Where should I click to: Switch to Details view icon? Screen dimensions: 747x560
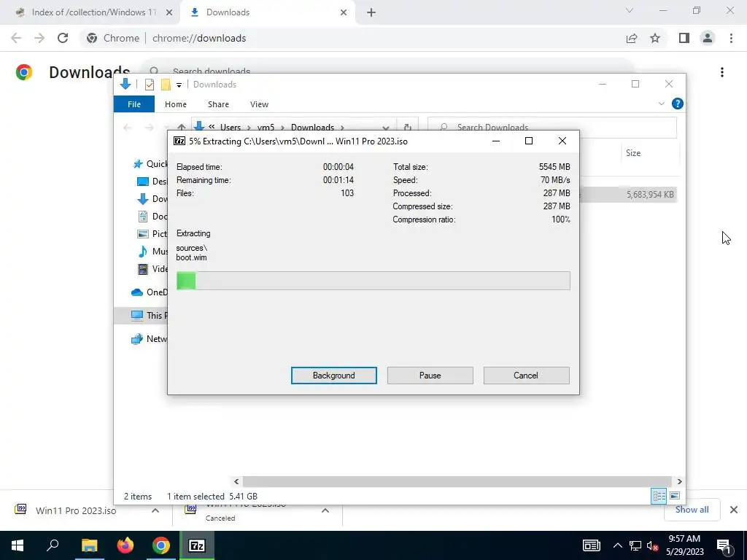659,496
